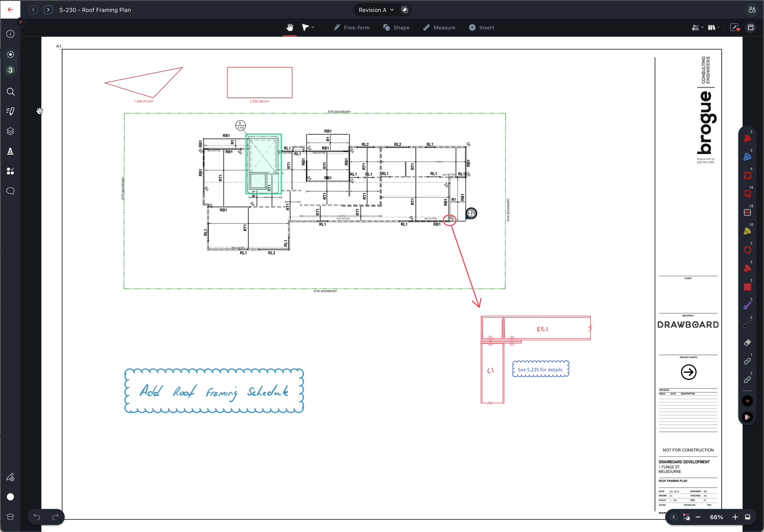Select the Pan hand tool
This screenshot has width=764, height=532.
[x=290, y=27]
